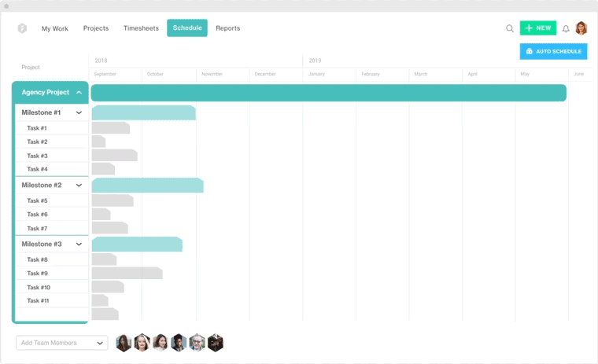This screenshot has height=364, width=598.
Task: Click the green New button
Action: [x=538, y=28]
